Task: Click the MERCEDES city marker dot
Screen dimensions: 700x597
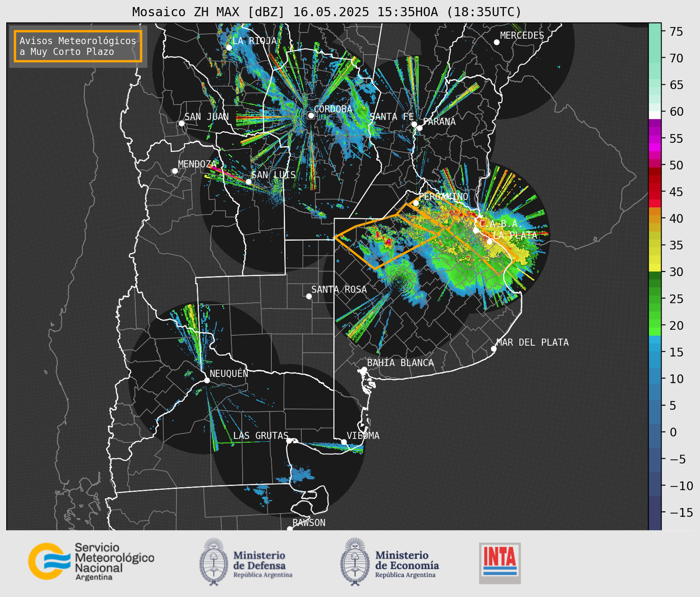Action: tap(497, 42)
